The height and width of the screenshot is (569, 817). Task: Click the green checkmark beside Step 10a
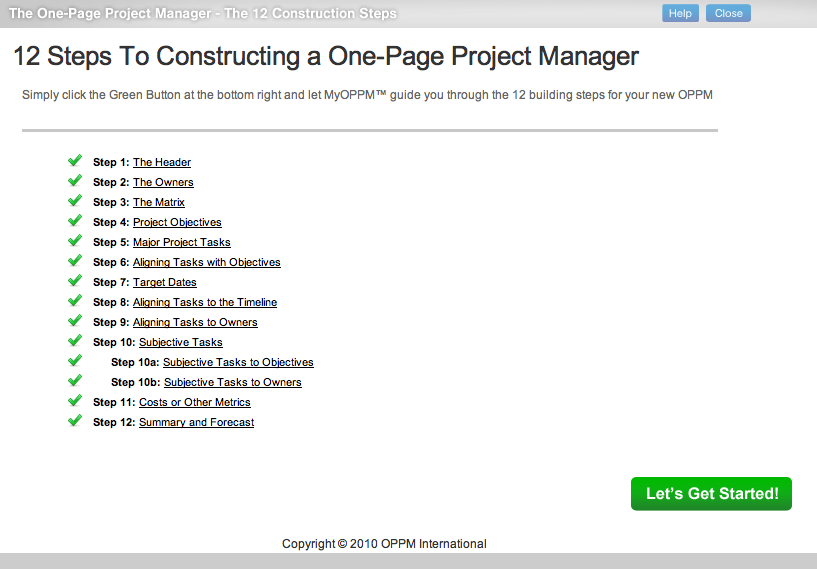75,360
